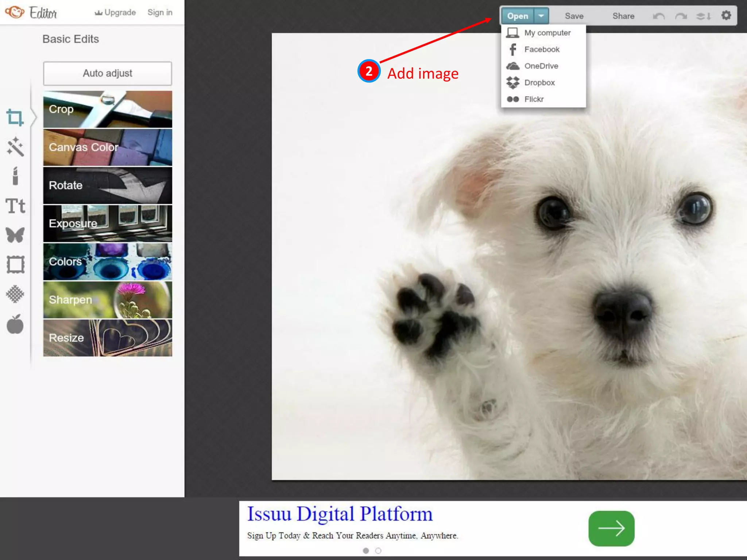Open the Canvas Color edit option

coord(108,147)
